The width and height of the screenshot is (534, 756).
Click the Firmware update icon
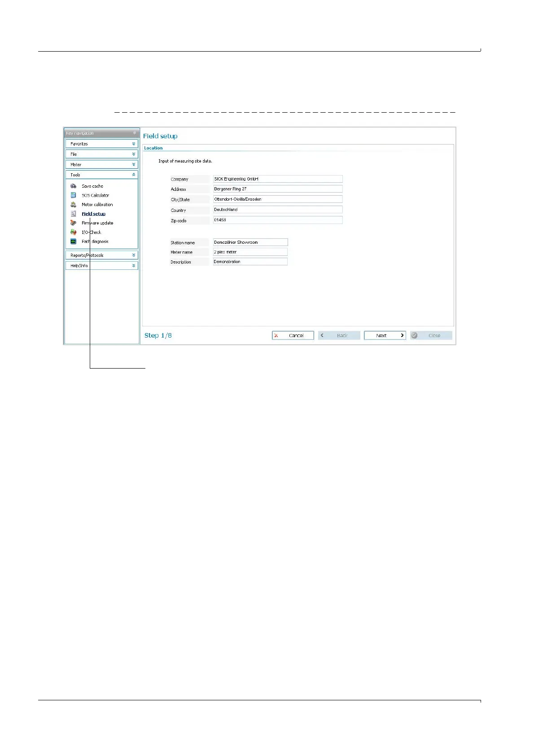click(73, 223)
